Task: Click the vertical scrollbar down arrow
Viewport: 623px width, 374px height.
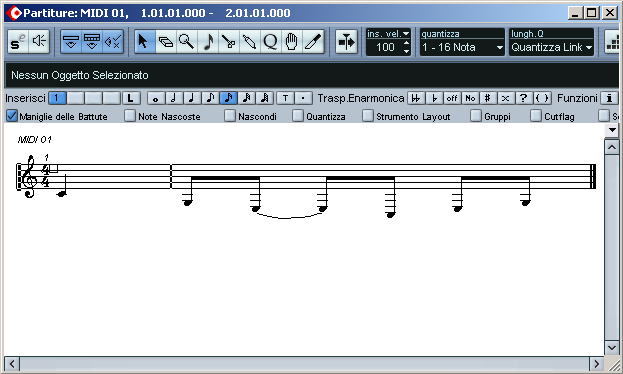Action: tap(612, 348)
